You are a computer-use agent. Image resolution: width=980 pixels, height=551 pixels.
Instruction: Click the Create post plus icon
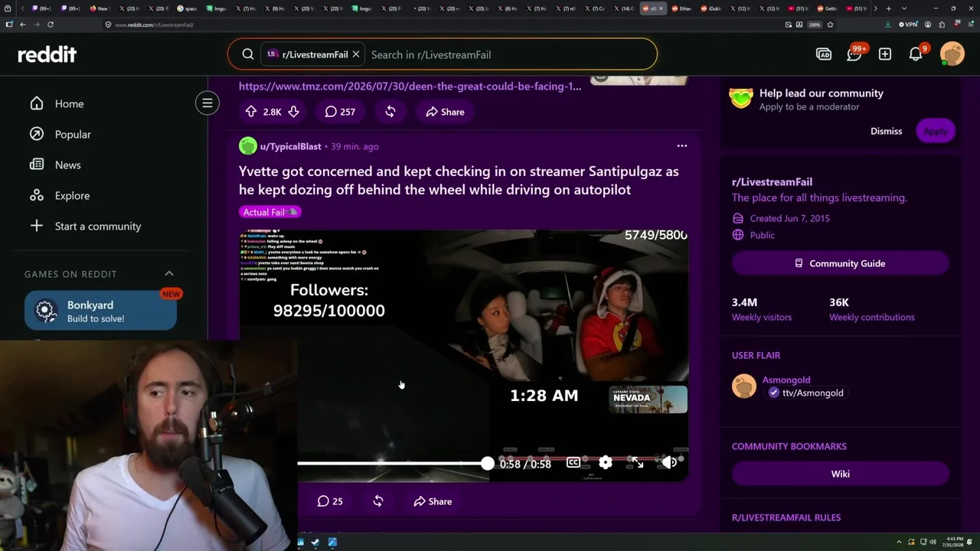click(x=885, y=54)
